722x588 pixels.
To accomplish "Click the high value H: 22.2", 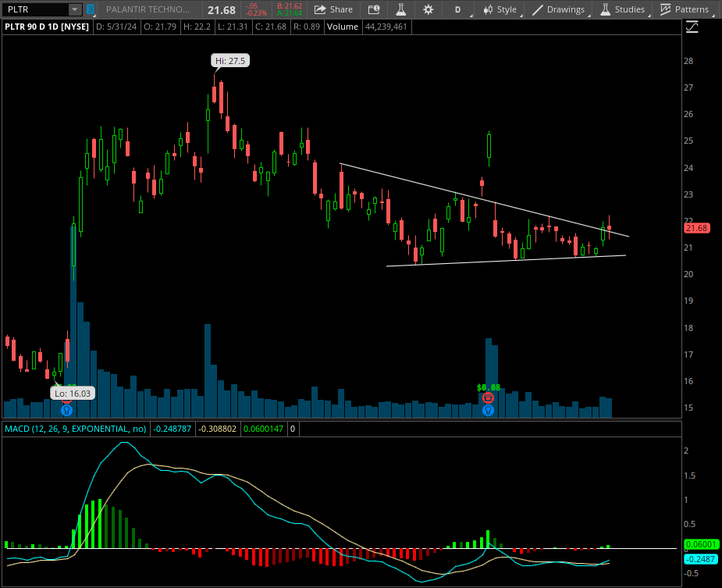I will tap(197, 27).
